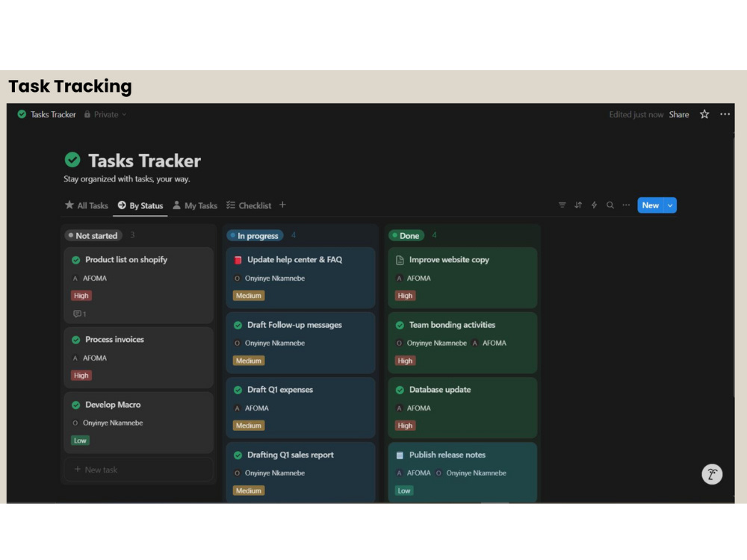Click the High tag on Improve website copy

[405, 295]
